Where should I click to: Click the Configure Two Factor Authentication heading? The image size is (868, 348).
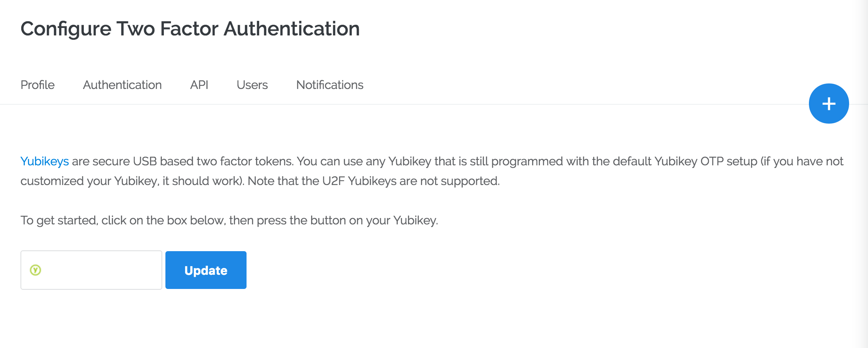pos(190,29)
